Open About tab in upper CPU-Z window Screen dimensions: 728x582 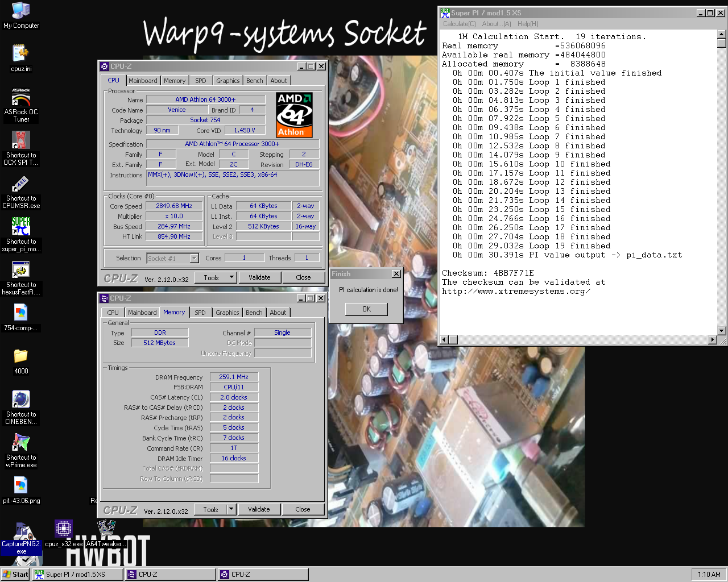[x=279, y=81]
